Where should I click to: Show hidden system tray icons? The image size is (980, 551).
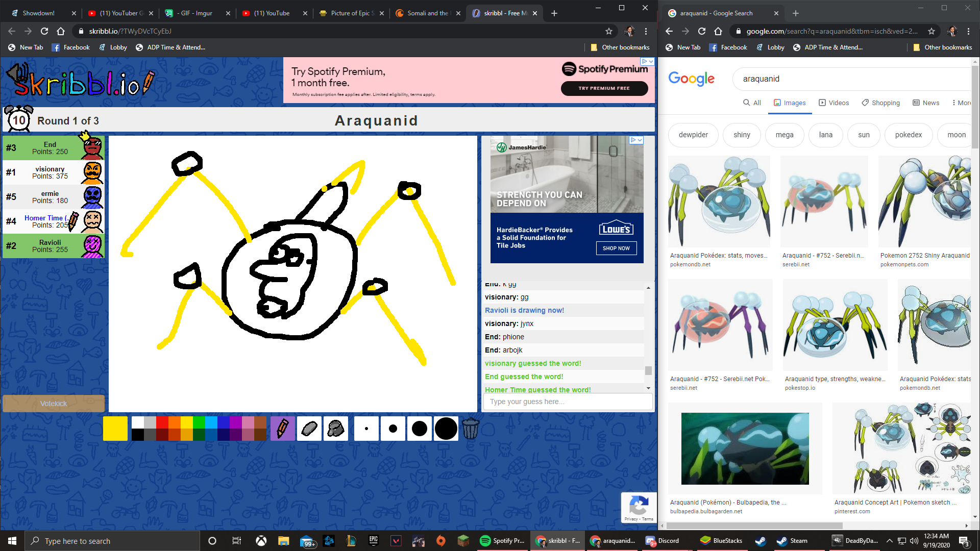(x=889, y=541)
